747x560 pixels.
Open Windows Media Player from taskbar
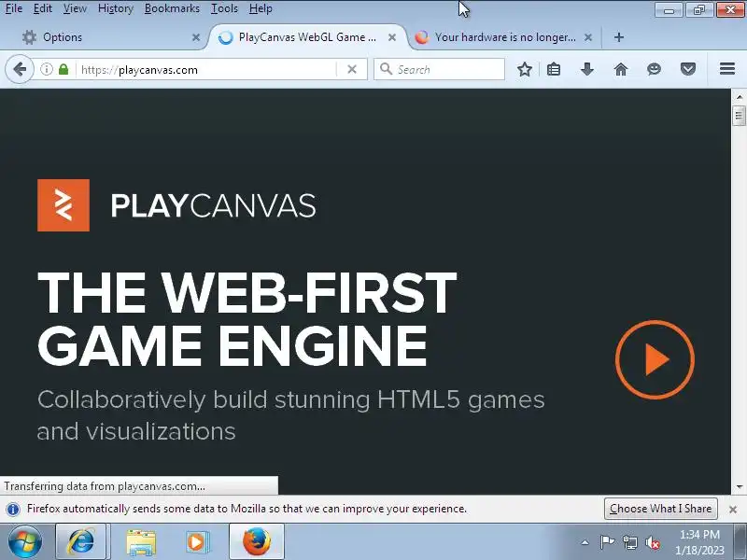point(196,542)
